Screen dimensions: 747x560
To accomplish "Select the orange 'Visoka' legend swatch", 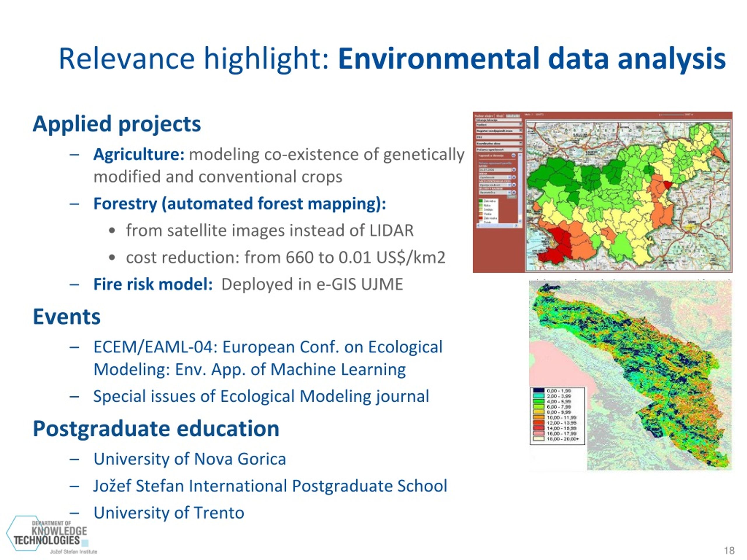I will 481,214.
